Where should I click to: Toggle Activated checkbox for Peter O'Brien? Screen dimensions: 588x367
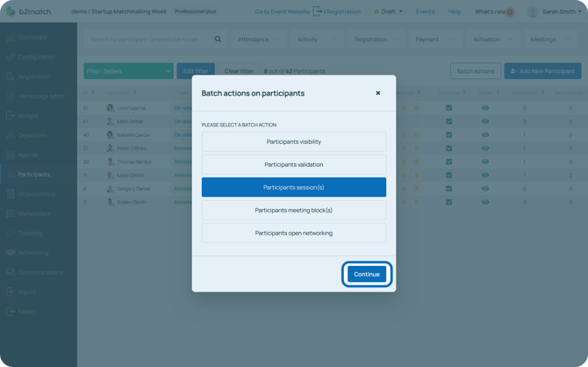pyautogui.click(x=448, y=148)
